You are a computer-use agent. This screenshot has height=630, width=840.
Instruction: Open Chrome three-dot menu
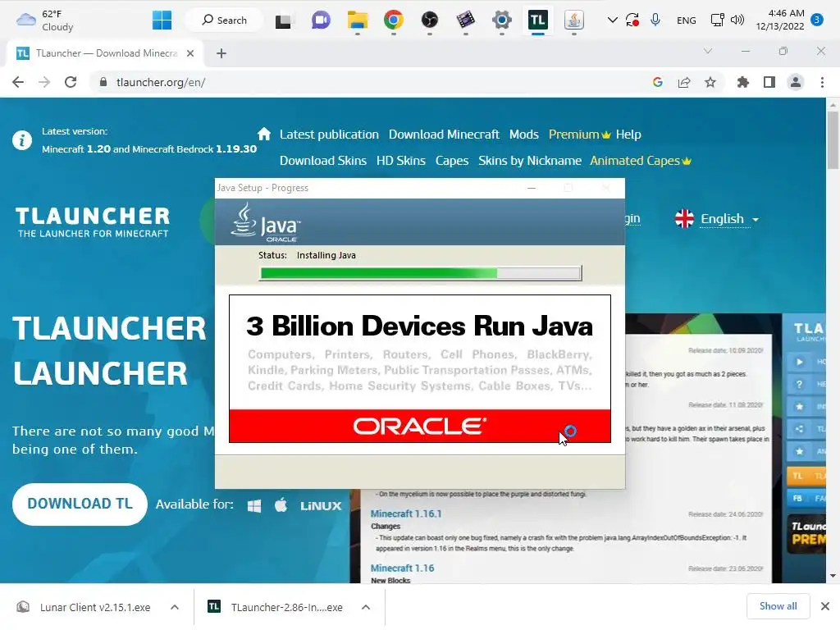[x=822, y=82]
